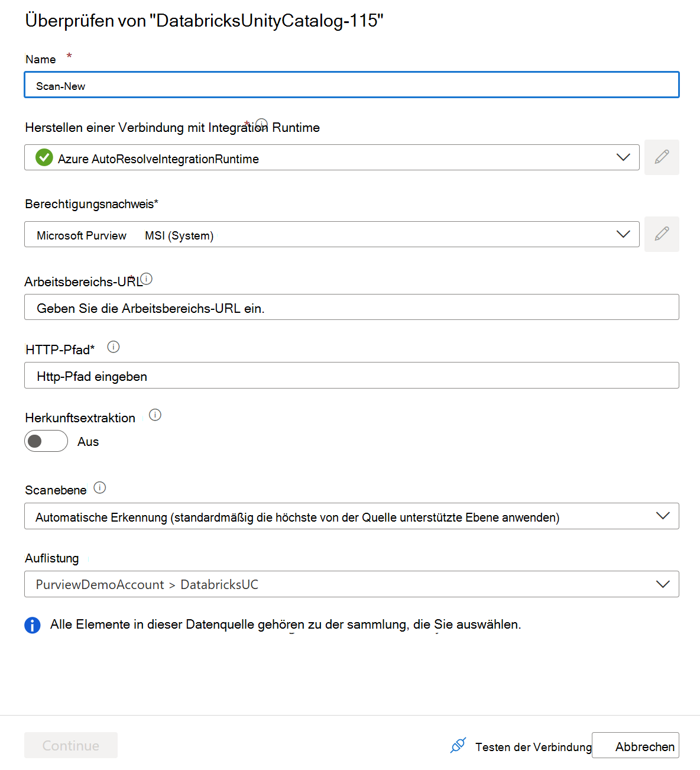Click Testen der Verbindung
Screen dimensions: 700x770
(x=532, y=747)
